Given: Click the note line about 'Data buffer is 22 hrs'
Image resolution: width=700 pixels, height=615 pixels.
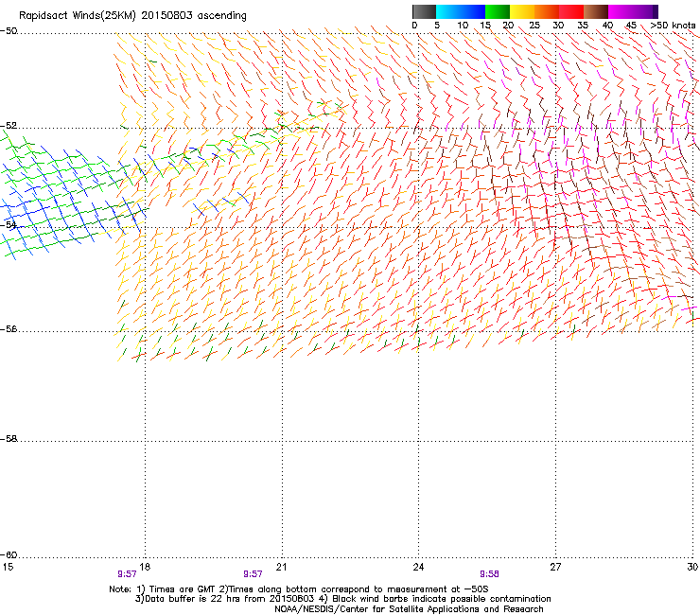Looking at the screenshot, I should pyautogui.click(x=343, y=599).
